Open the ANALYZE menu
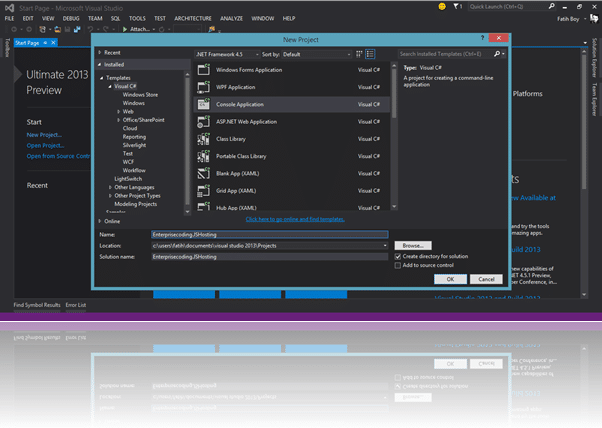602x428 pixels. tap(231, 18)
